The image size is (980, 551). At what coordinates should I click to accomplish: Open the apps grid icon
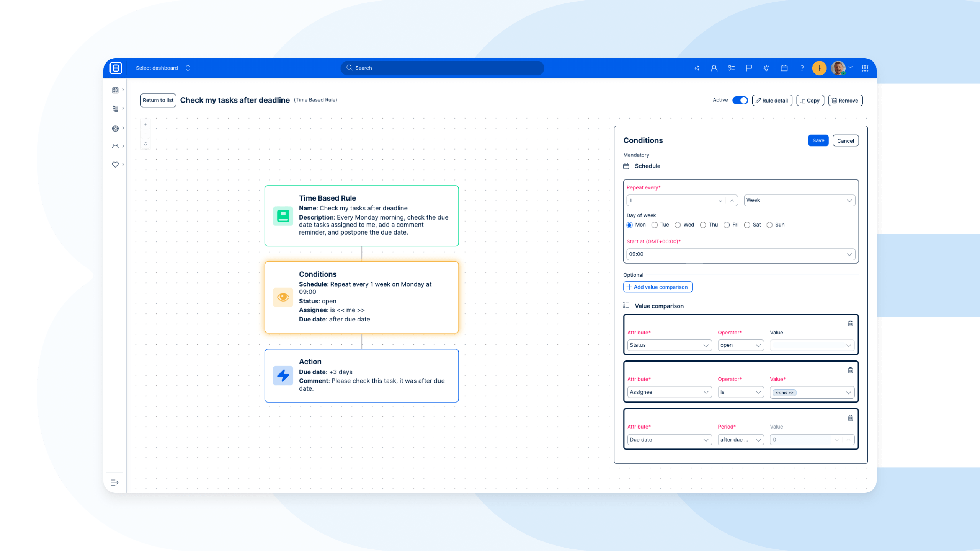(865, 68)
